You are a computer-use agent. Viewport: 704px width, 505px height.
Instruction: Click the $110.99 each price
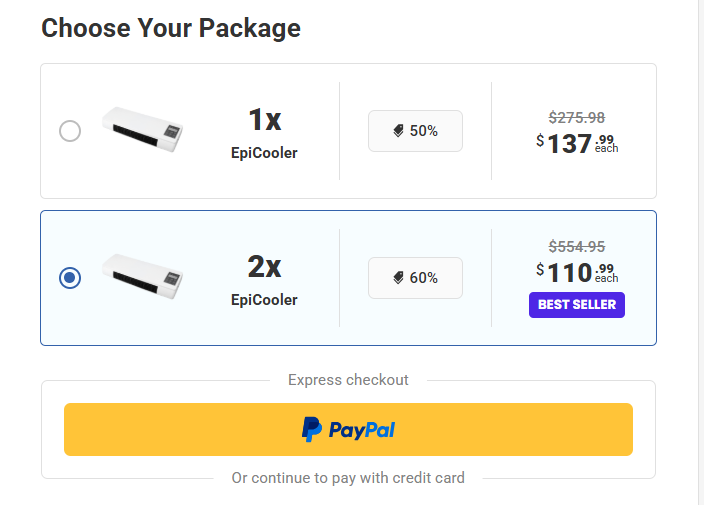click(577, 272)
